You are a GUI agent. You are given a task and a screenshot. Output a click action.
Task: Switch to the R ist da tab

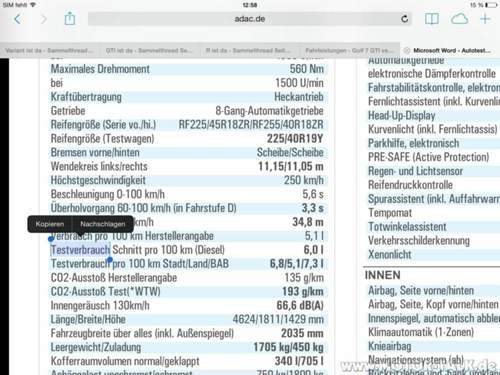click(x=249, y=50)
